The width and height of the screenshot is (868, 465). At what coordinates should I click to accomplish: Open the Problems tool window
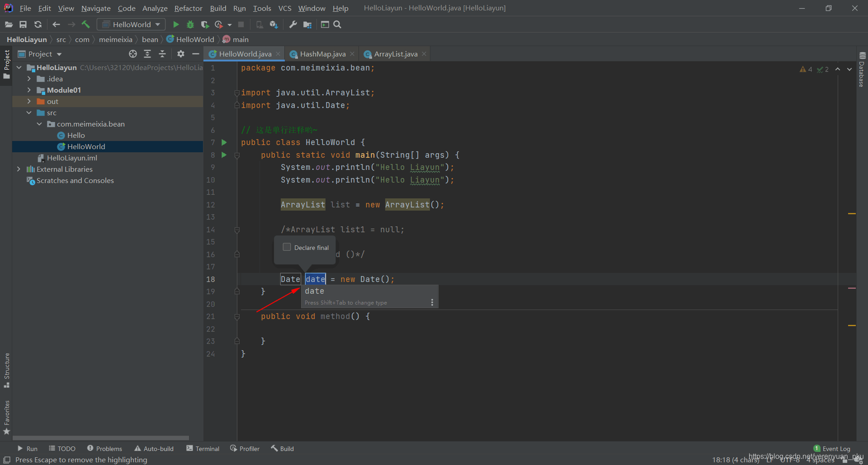coord(104,449)
